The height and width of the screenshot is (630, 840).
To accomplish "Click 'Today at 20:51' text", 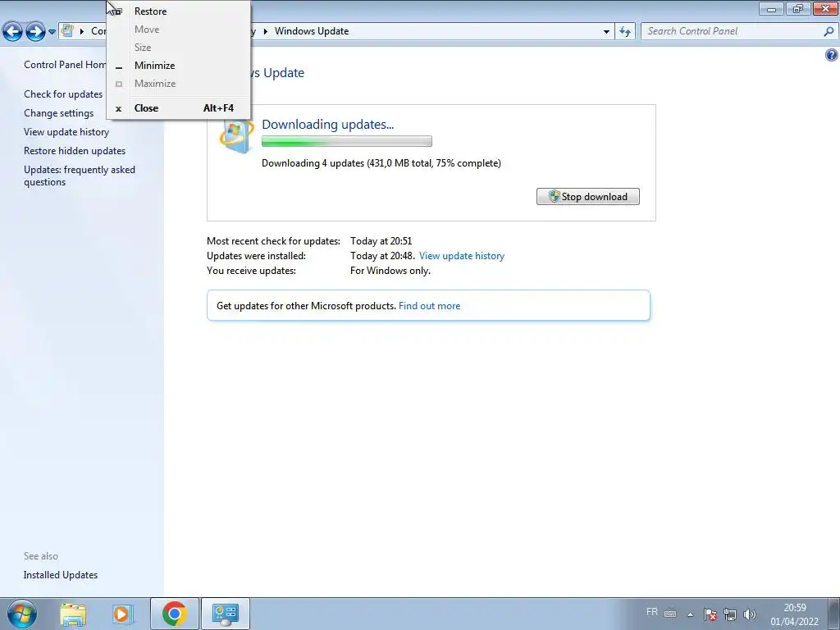I will click(381, 241).
